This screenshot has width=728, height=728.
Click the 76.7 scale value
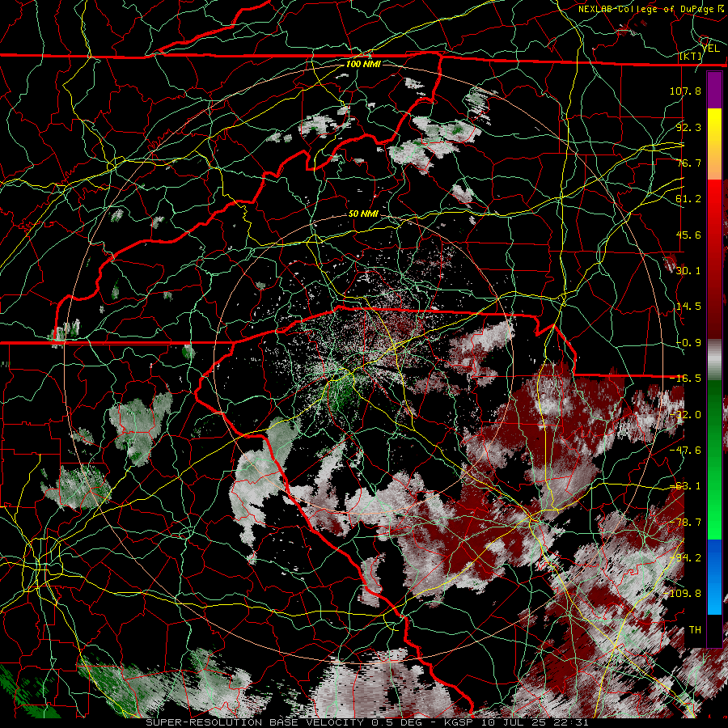click(688, 163)
